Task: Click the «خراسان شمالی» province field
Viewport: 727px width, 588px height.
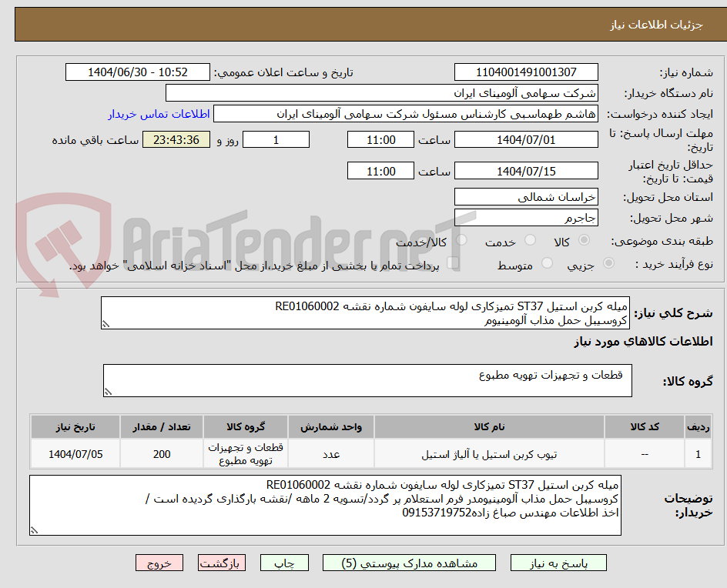Action: pos(526,197)
